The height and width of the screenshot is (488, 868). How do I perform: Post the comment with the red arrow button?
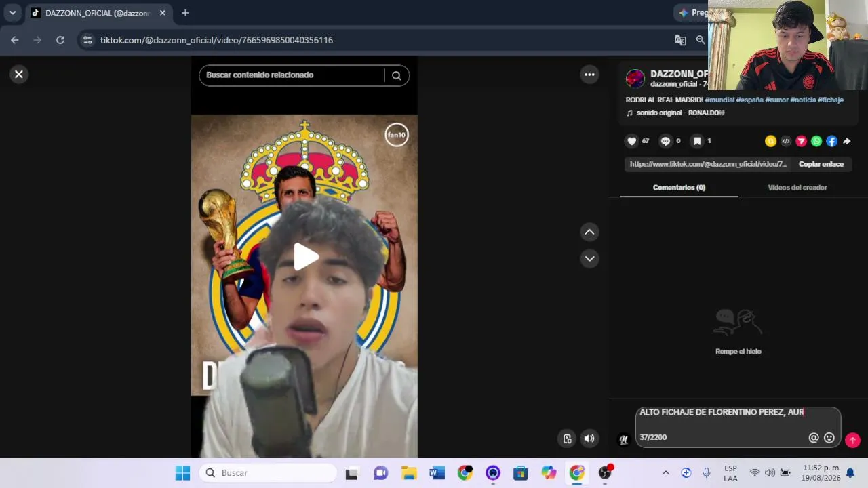coord(853,440)
